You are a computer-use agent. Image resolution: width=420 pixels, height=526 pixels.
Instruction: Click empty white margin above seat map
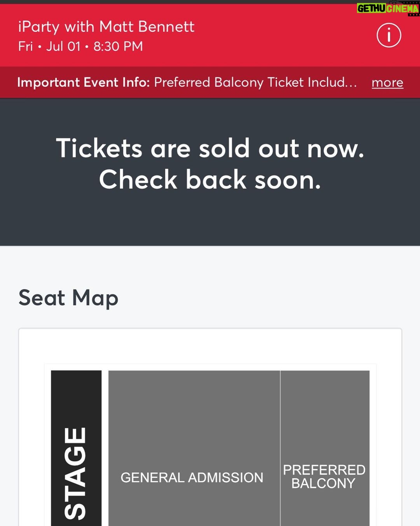click(210, 347)
